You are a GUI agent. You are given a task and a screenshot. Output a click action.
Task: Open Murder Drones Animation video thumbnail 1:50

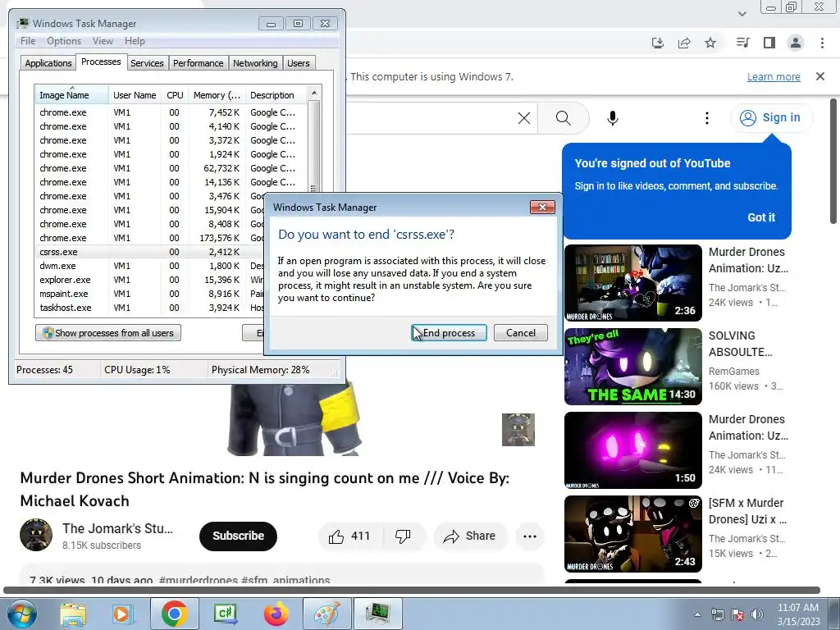click(633, 450)
